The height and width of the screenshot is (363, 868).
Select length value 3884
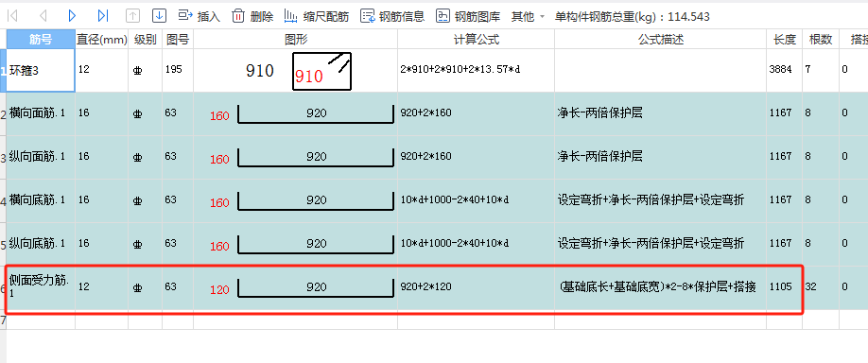click(780, 69)
